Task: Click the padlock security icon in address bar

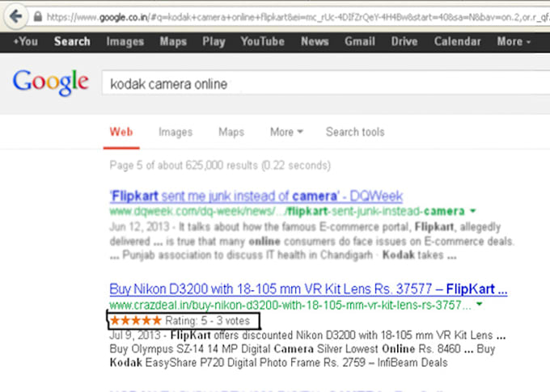Action: click(x=37, y=16)
